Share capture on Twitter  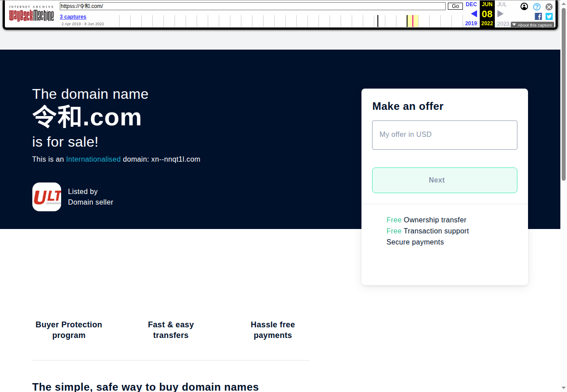point(549,16)
